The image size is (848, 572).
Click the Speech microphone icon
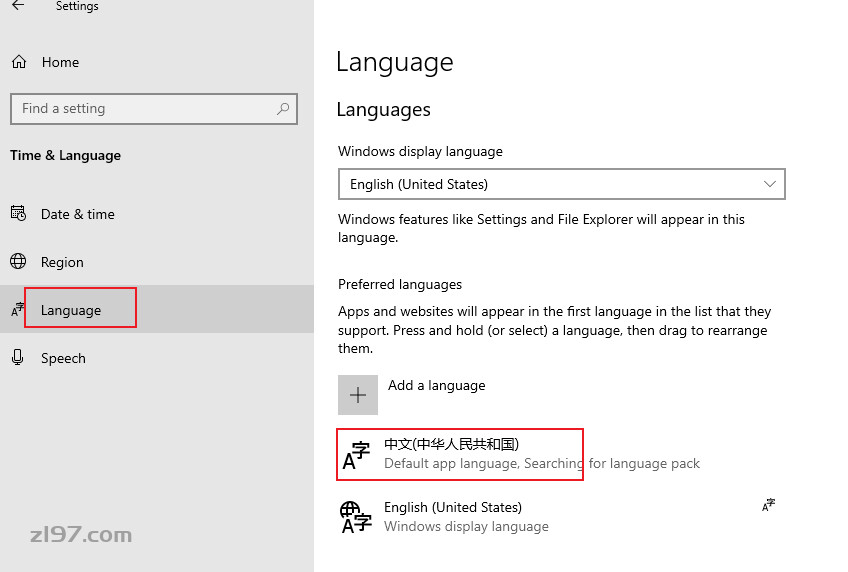point(17,357)
